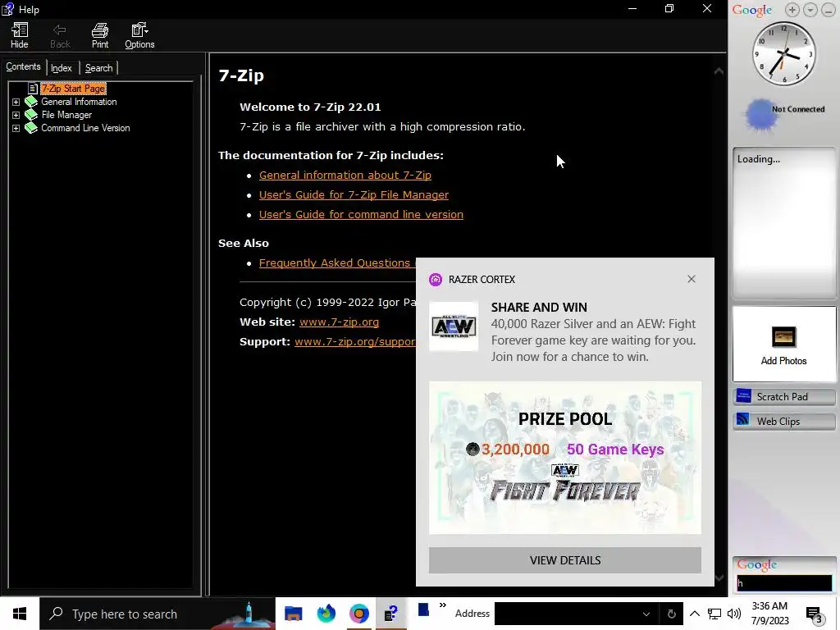Click the VIEW DETAILS button
The height and width of the screenshot is (630, 840).
(565, 560)
